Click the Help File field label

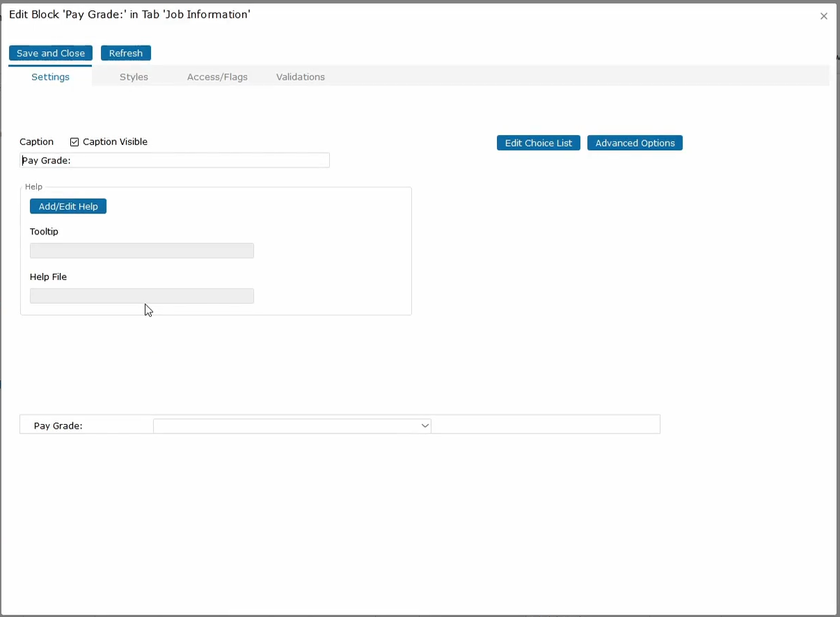point(48,277)
